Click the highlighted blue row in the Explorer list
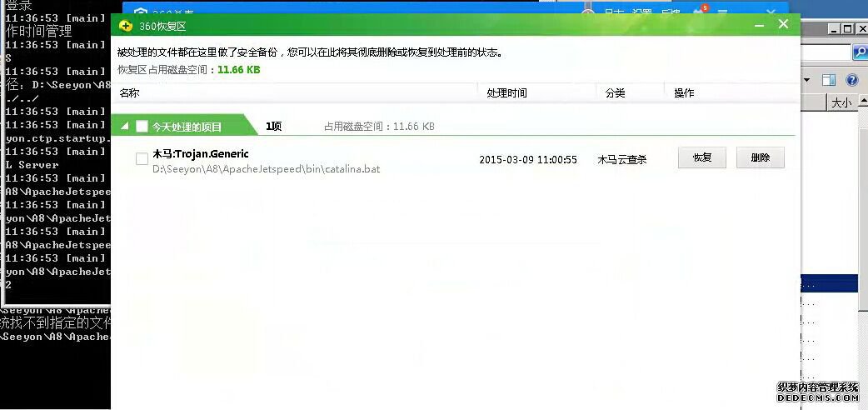Viewport: 868px width, 410px height. 829,284
